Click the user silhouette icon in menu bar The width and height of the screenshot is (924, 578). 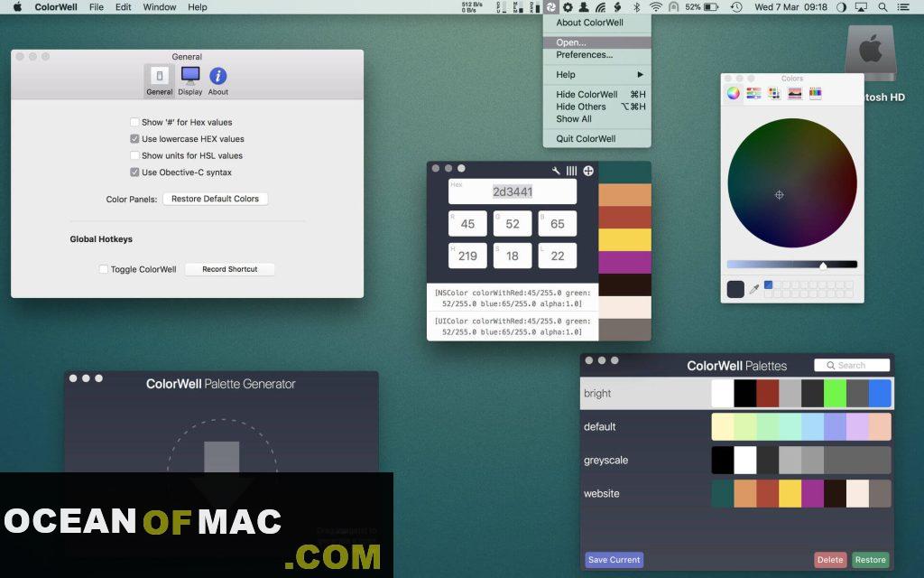tap(584, 7)
